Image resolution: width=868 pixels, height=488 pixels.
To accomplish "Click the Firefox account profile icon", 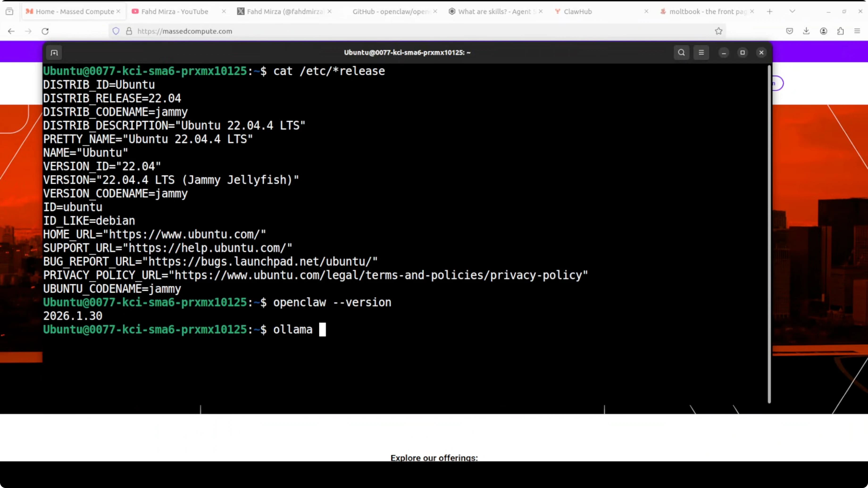I will pyautogui.click(x=823, y=31).
